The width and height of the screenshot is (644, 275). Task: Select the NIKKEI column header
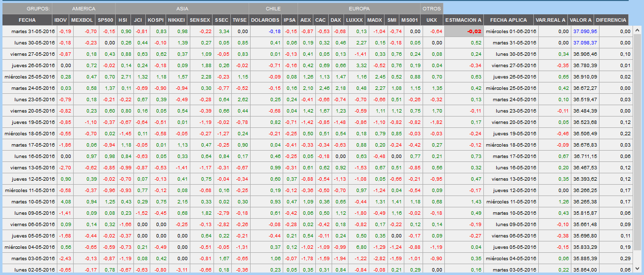tap(176, 20)
